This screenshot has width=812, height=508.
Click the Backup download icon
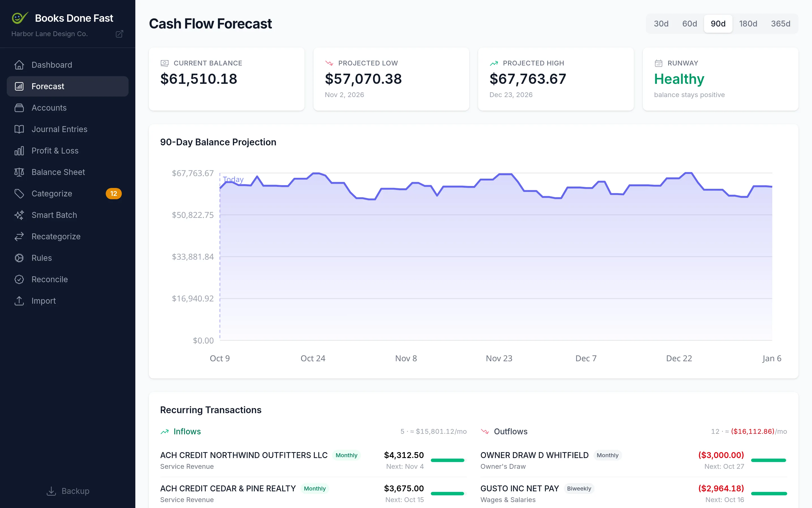tap(51, 491)
